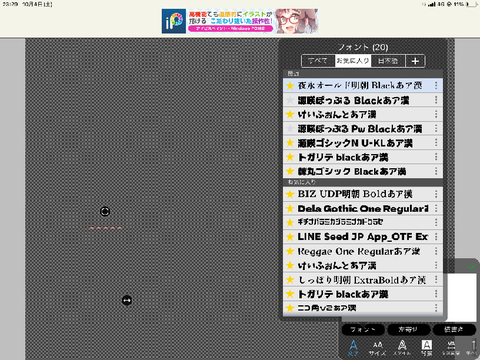Select the horizontal resize arrow handle on canvas
The width and height of the screenshot is (480, 360).
point(127,301)
